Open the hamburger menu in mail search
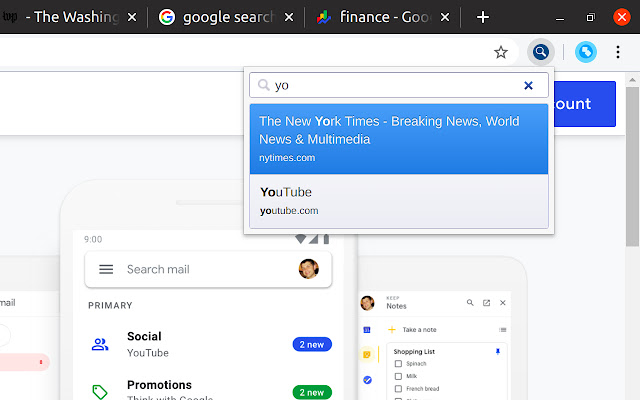The image size is (640, 400). (x=106, y=269)
